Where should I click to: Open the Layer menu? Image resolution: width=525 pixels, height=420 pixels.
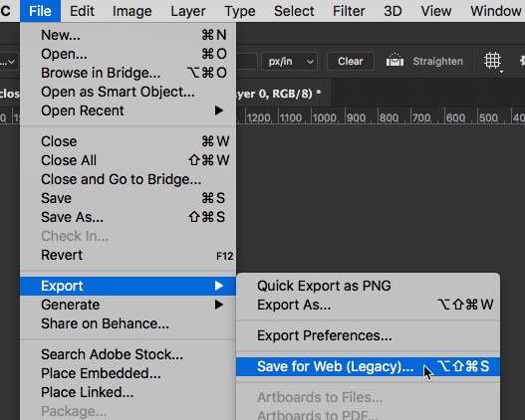coord(188,11)
